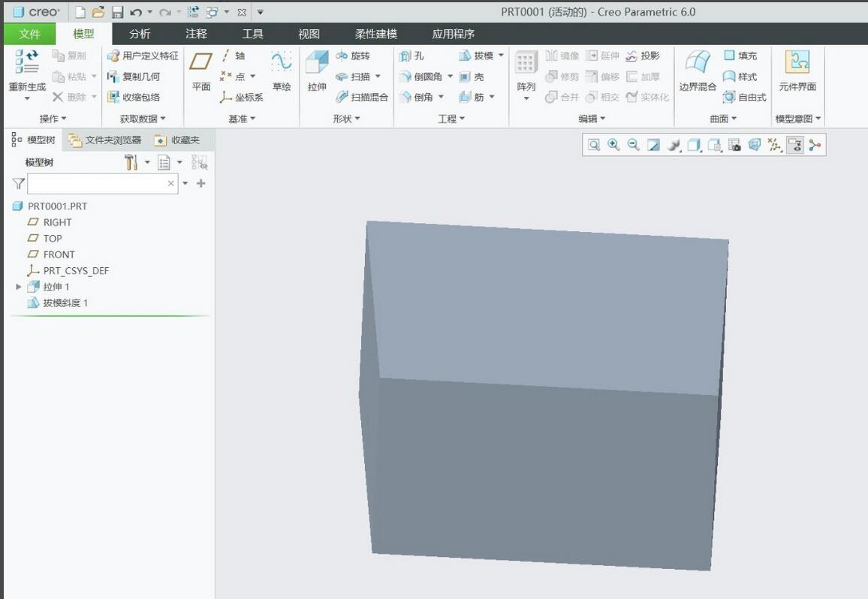Switch to the 分析 (Analysis) tab
The image size is (868, 599).
tap(140, 34)
